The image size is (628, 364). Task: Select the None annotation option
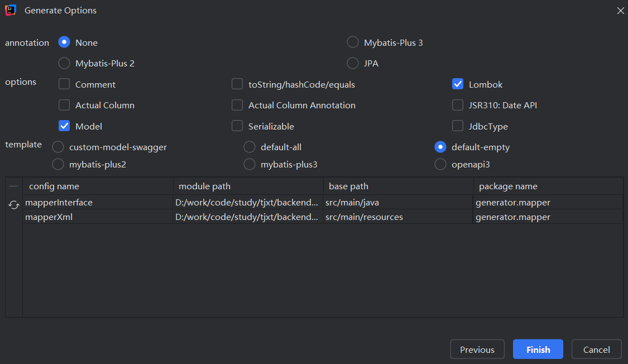pos(64,42)
